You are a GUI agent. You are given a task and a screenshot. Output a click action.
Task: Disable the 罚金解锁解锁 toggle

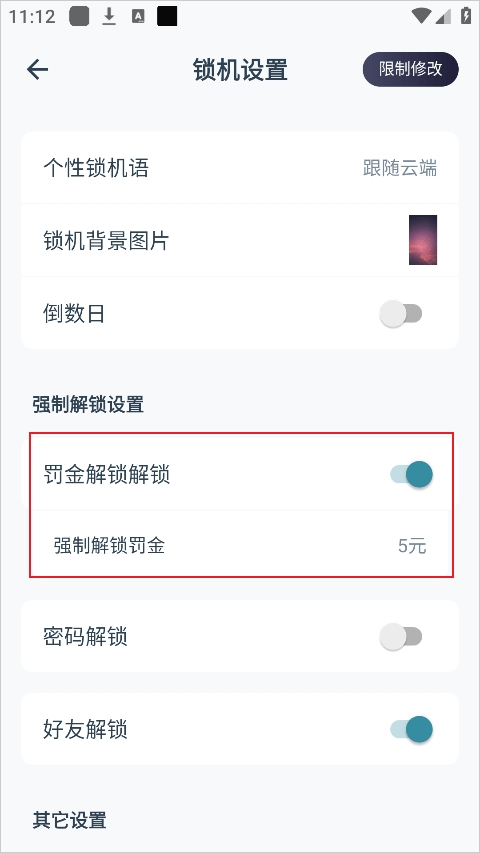(411, 474)
